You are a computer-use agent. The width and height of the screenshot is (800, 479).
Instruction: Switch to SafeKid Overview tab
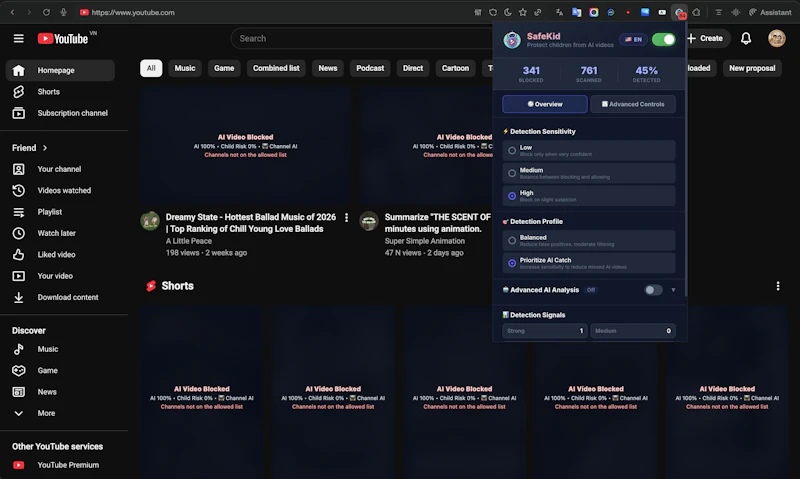point(545,104)
